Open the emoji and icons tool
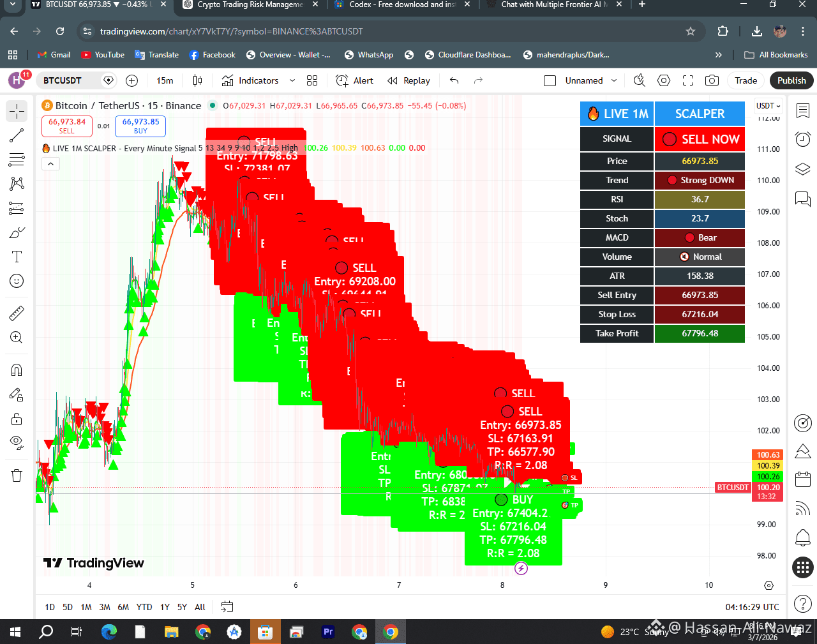Screen dimensions: 817x644 click(17, 281)
